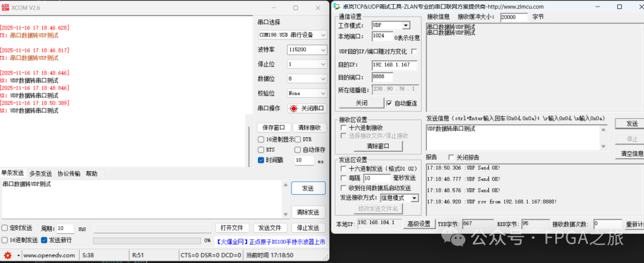Image resolution: width=644 pixels, height=263 pixels.
Task: Click the ZLAN send box scroll up arrow
Action: pyautogui.click(x=603, y=130)
